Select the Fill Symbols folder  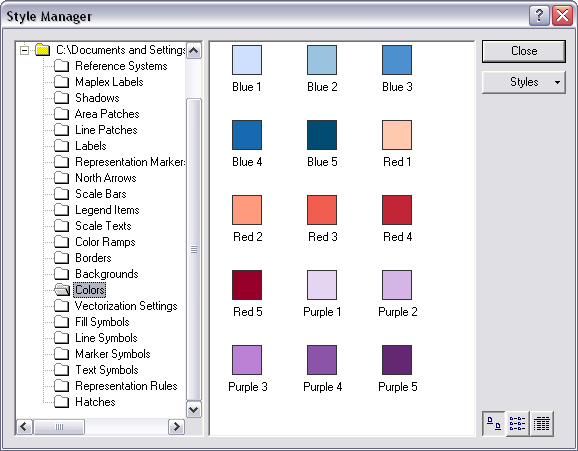point(102,322)
